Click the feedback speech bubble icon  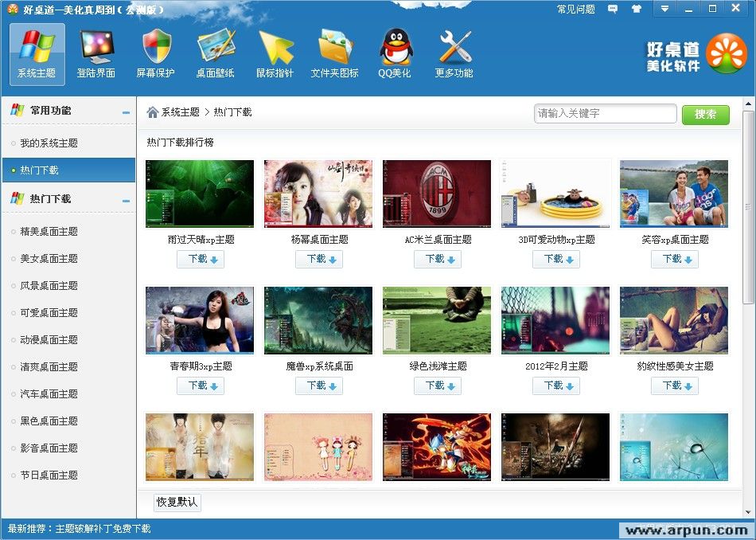pos(613,10)
